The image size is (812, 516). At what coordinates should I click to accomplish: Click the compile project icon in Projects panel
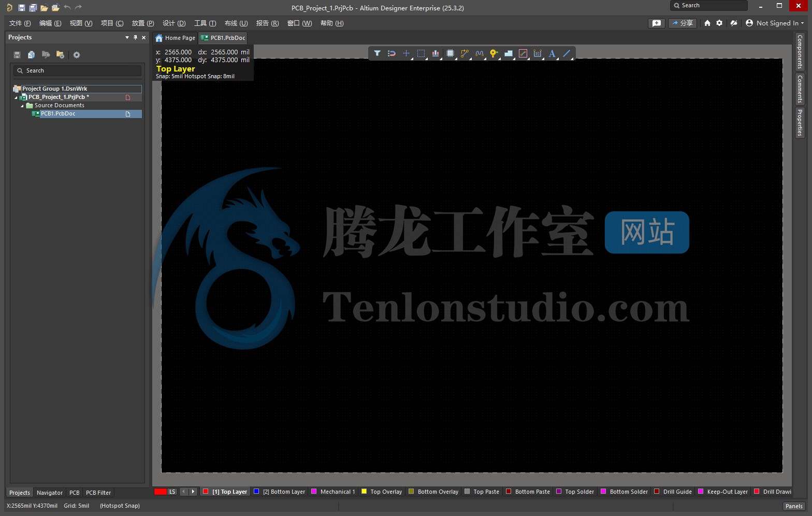(46, 55)
